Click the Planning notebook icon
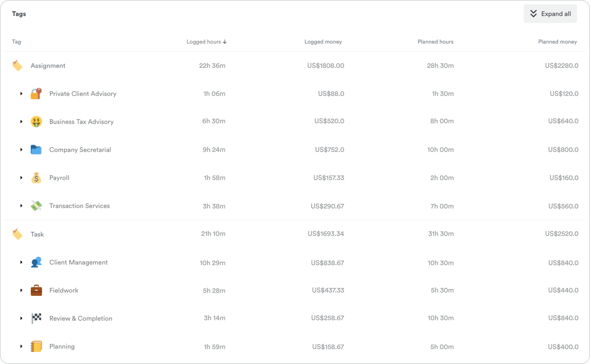This screenshot has height=364, width=590. coord(36,346)
